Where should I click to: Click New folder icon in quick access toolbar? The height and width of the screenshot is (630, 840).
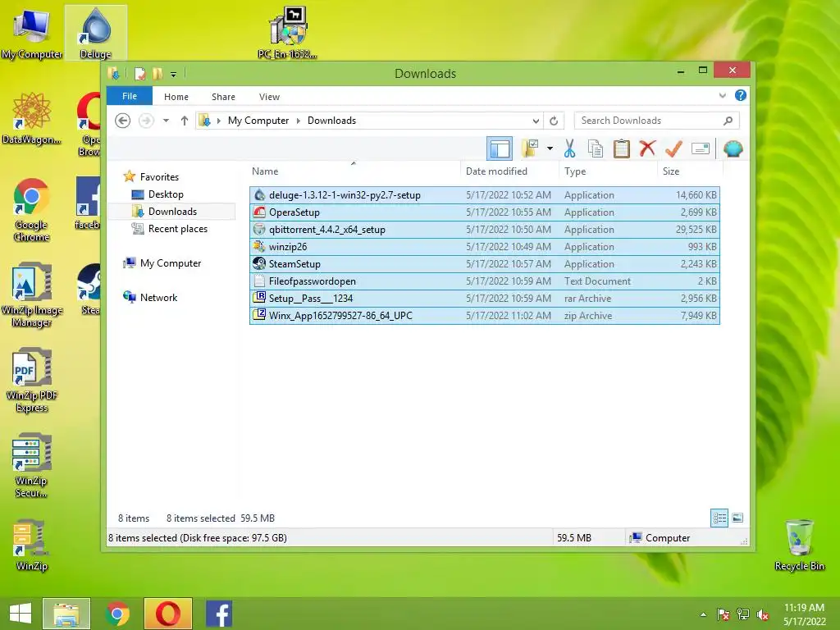(x=157, y=73)
